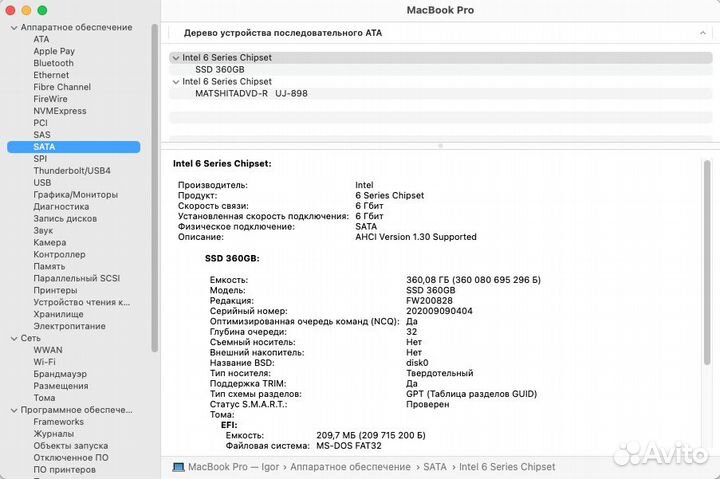
Task: Open FireWire in the sidebar
Action: point(50,99)
